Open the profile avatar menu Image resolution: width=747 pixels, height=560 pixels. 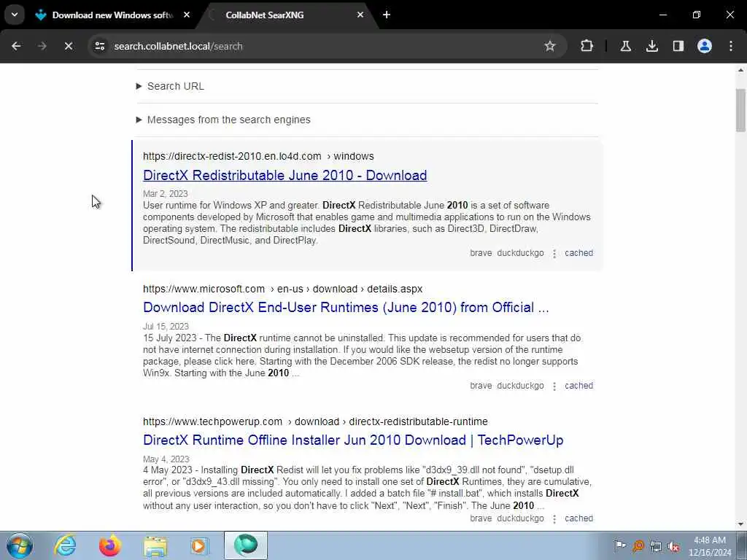tap(704, 46)
